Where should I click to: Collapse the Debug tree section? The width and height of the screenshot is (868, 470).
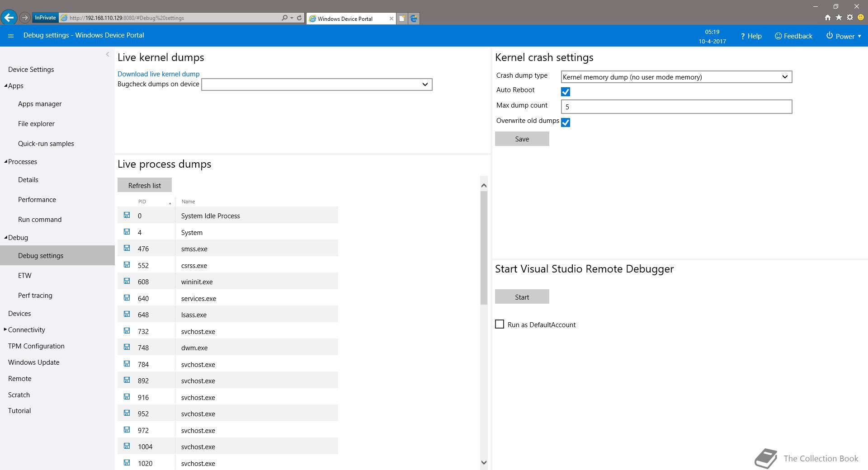pos(6,237)
